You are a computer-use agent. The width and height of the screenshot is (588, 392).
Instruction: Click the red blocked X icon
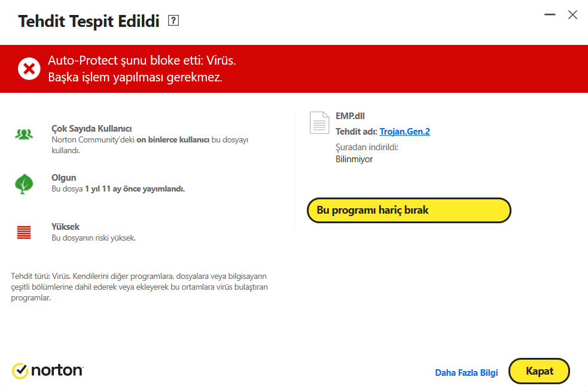coord(29,69)
